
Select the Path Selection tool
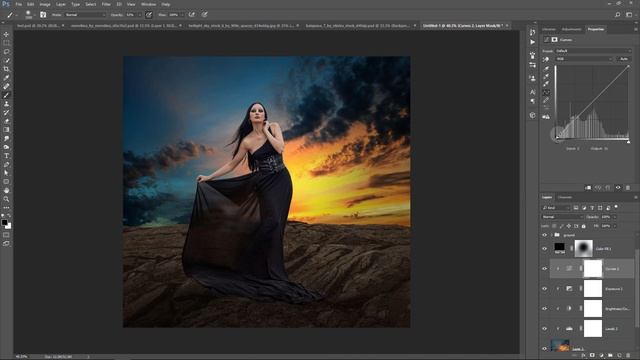coord(6,173)
